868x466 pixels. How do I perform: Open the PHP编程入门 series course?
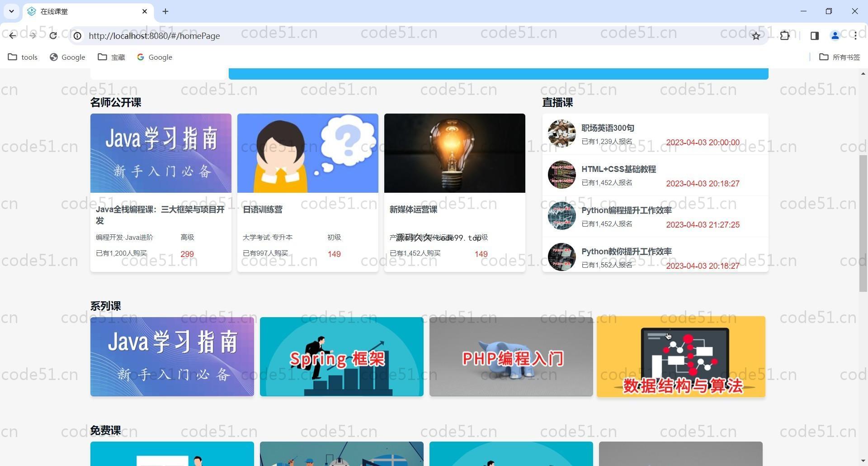click(511, 357)
